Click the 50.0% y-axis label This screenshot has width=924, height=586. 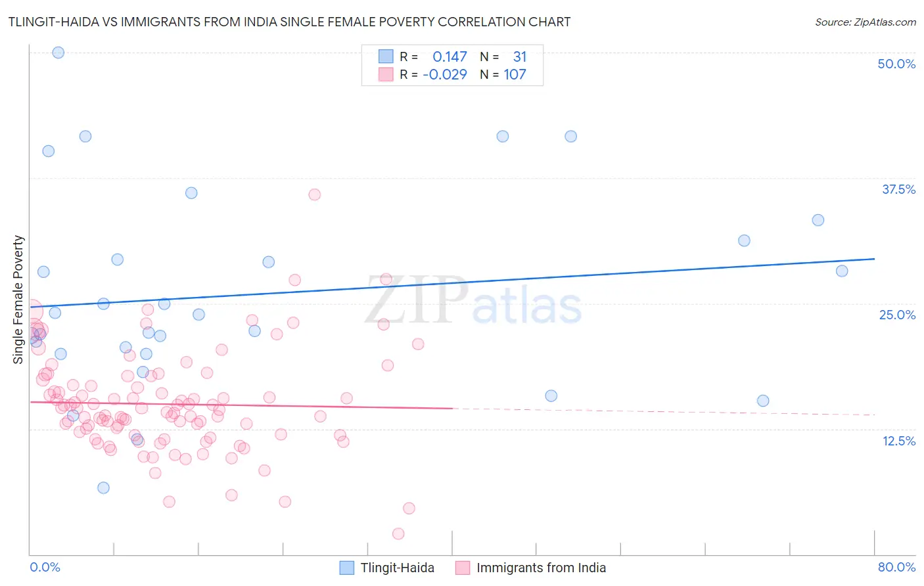896,64
